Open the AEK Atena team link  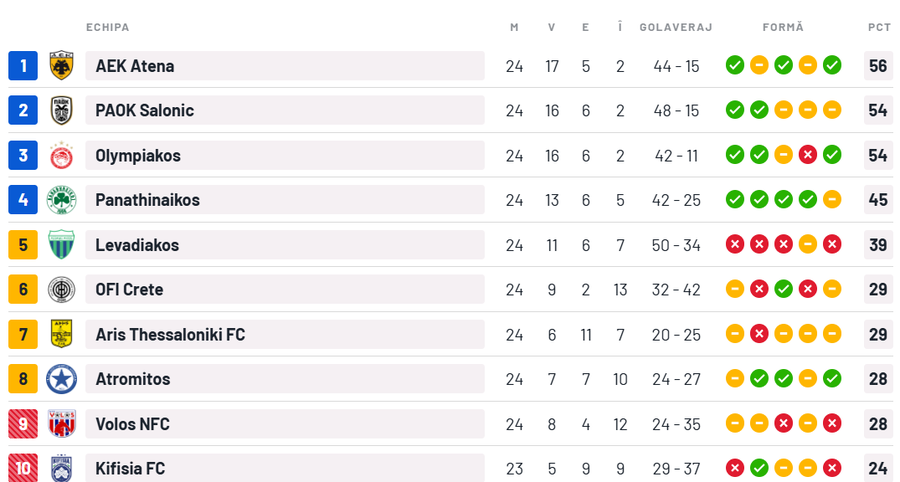[x=135, y=66]
